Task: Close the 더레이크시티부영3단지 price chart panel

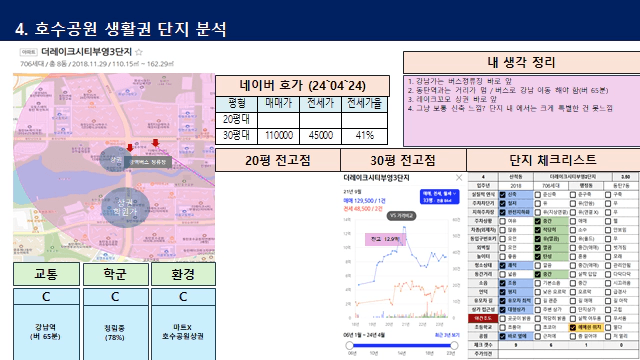Action: point(459,178)
